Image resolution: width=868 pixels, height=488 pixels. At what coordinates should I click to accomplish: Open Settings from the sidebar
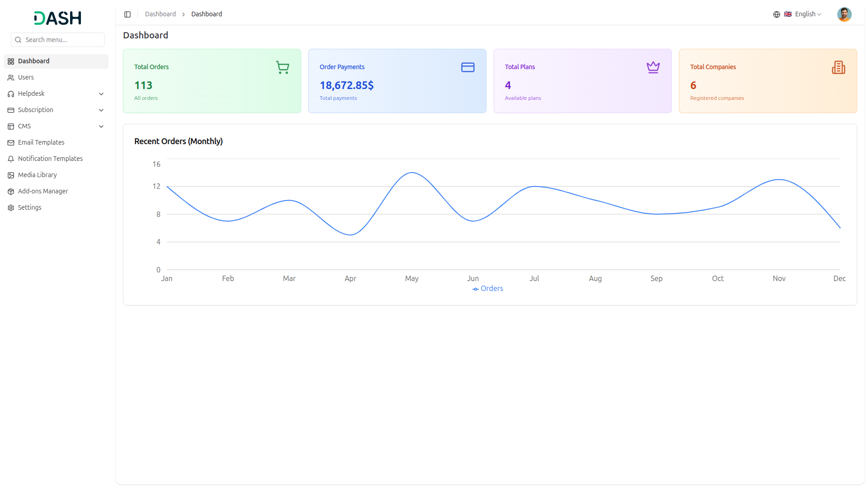pos(56,208)
